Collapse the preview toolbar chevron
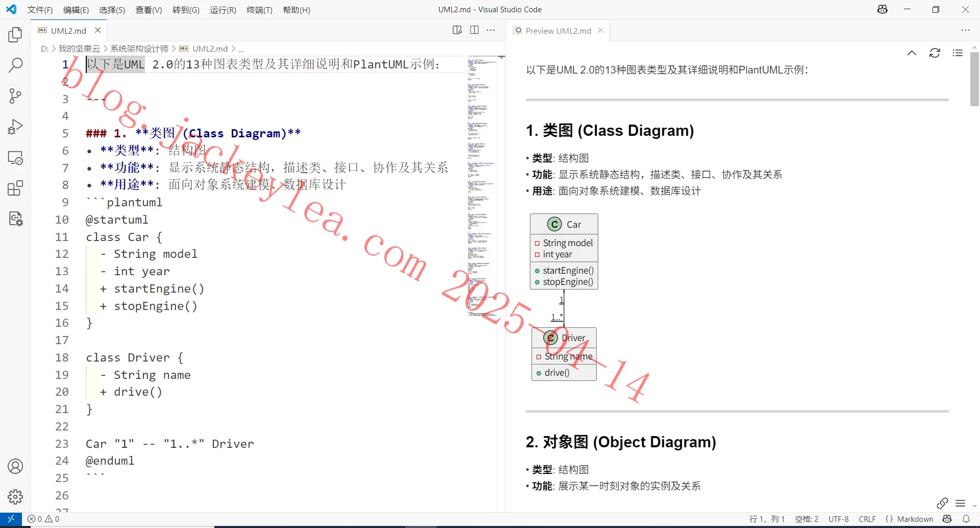This screenshot has height=528, width=980. [x=912, y=53]
